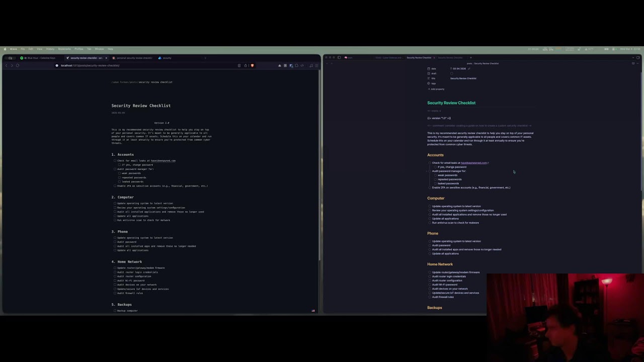Open a new tab in Brave
This screenshot has height=362, width=644.
pyautogui.click(x=205, y=58)
